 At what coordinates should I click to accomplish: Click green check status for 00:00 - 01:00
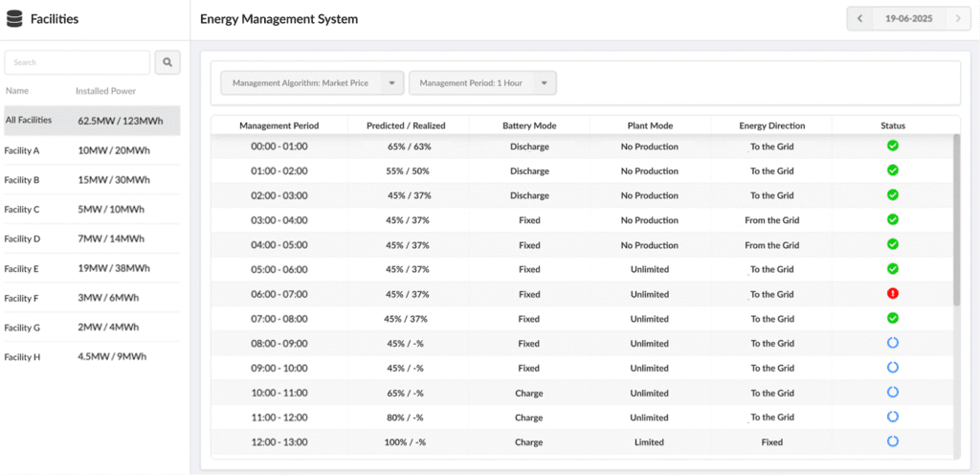pyautogui.click(x=893, y=146)
